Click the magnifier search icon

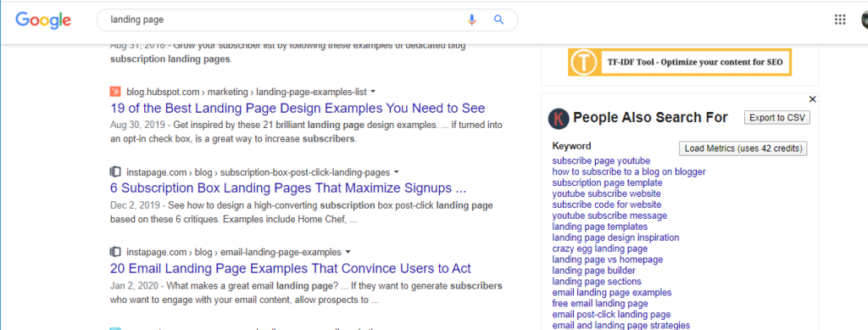tap(498, 20)
